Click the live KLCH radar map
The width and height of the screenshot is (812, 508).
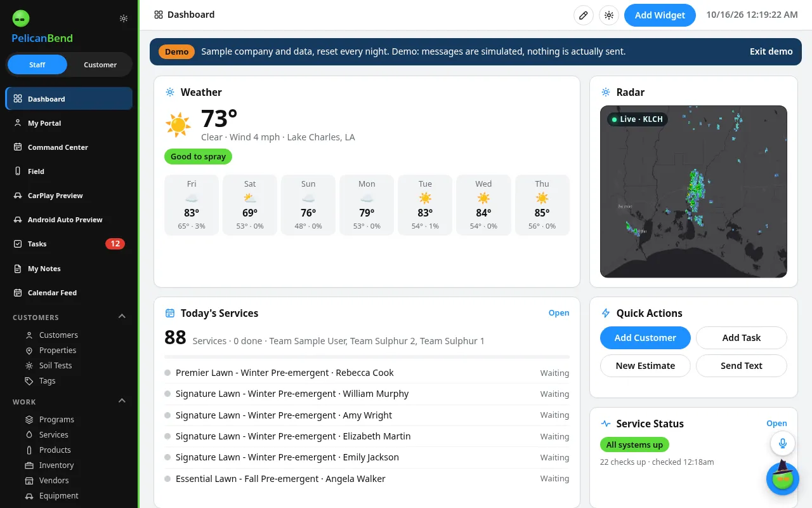[x=693, y=192]
